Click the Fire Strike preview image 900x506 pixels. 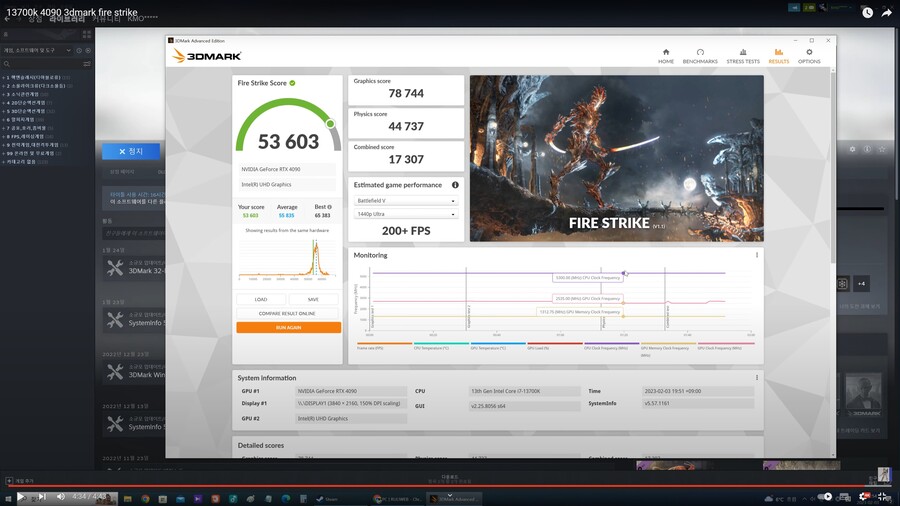click(x=616, y=158)
